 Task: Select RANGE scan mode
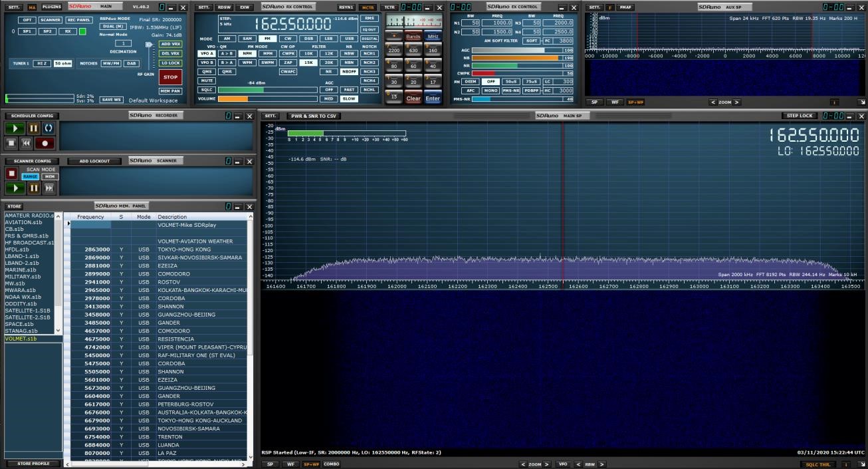pos(30,177)
